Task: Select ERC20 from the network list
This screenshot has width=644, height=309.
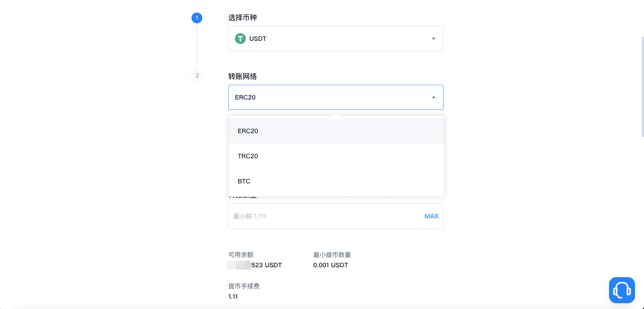Action: tap(248, 131)
